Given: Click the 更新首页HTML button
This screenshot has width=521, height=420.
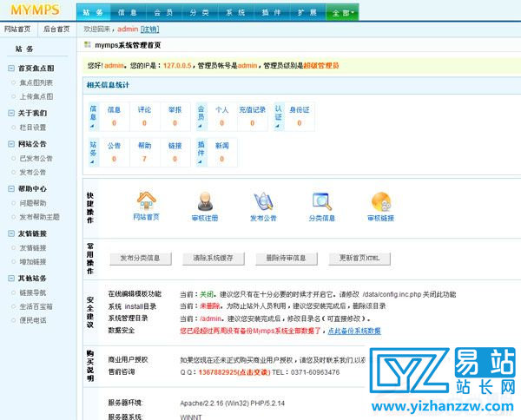Looking at the screenshot, I should (359, 259).
